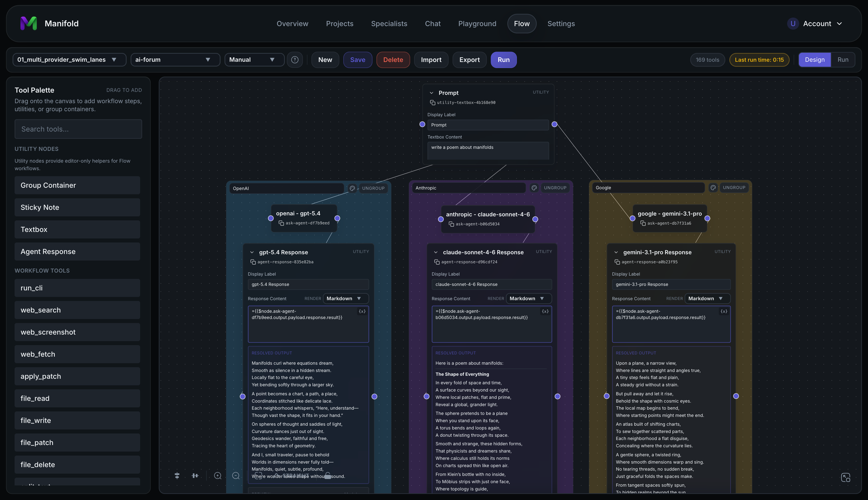Switch to Run mode toggle
Screen dimensions: 868x500
843,60
